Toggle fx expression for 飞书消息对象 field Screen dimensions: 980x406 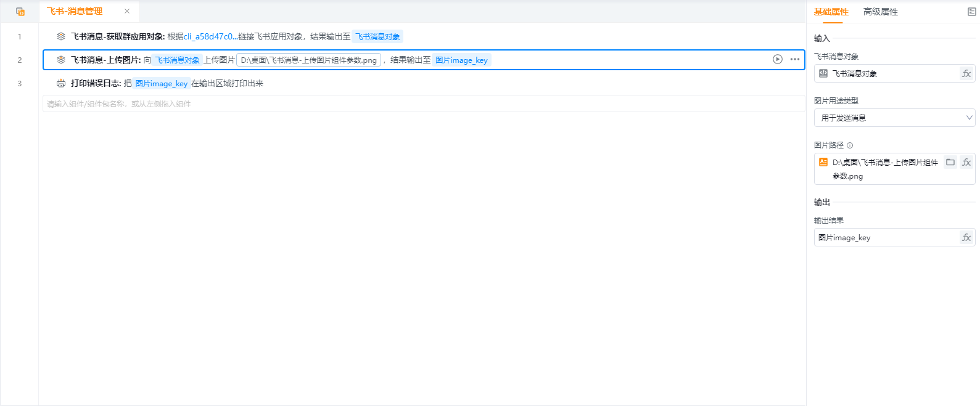tap(966, 73)
